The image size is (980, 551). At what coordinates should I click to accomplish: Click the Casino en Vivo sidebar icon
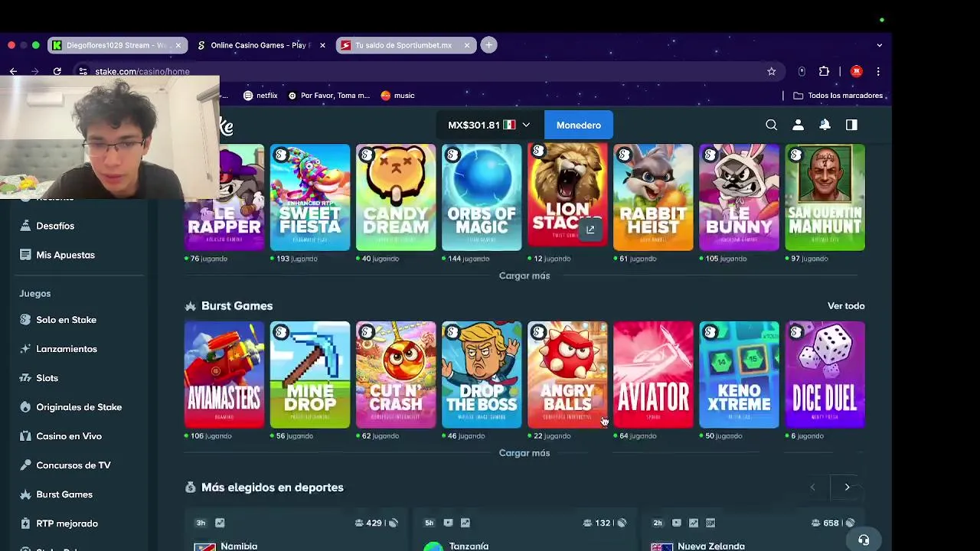25,436
